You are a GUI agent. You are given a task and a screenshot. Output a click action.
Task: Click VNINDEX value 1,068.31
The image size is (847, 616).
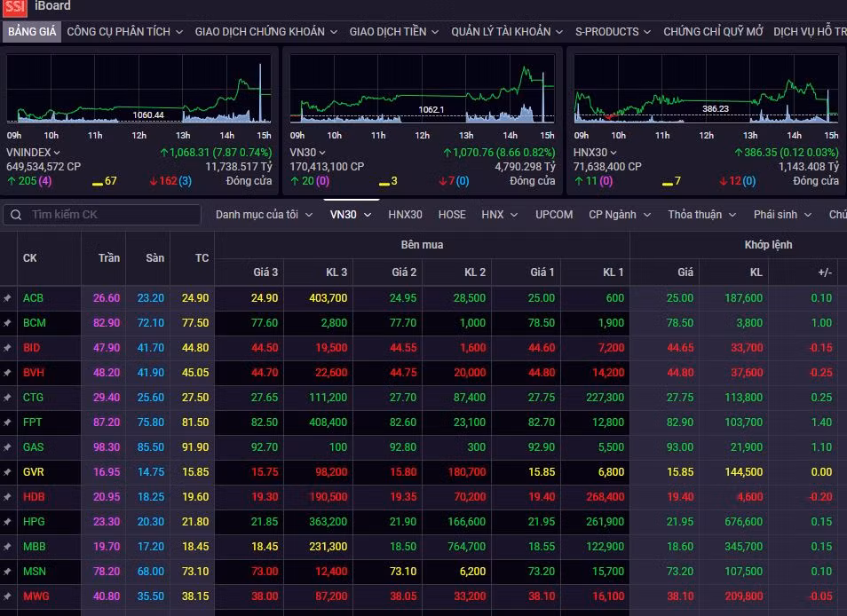point(189,153)
